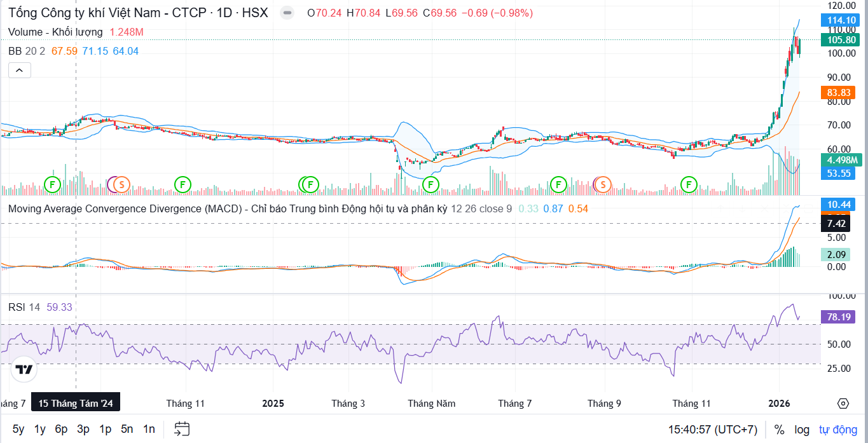Screen dimensions: 868x443
Task: Click the leftmost green F event marker
Action: pos(52,185)
